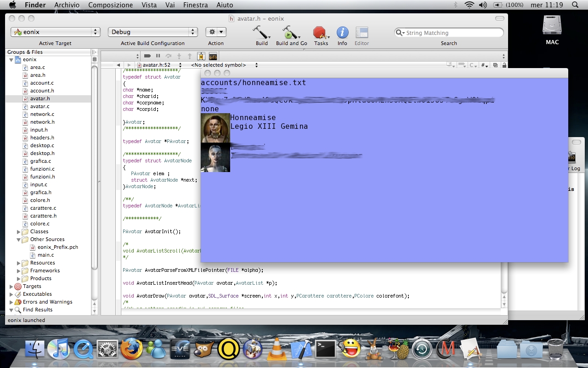This screenshot has width=588, height=368.
Task: Click the Wi-Fi status icon in menu bar
Action: (x=469, y=5)
